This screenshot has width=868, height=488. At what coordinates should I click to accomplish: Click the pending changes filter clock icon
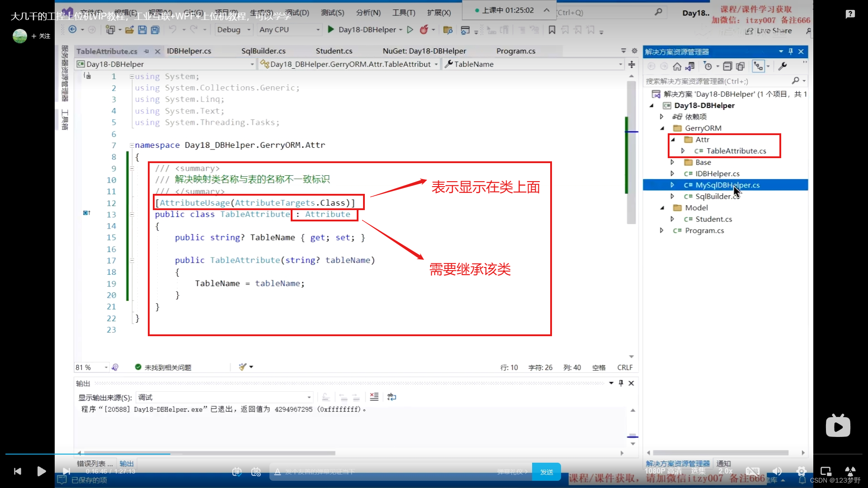708,66
